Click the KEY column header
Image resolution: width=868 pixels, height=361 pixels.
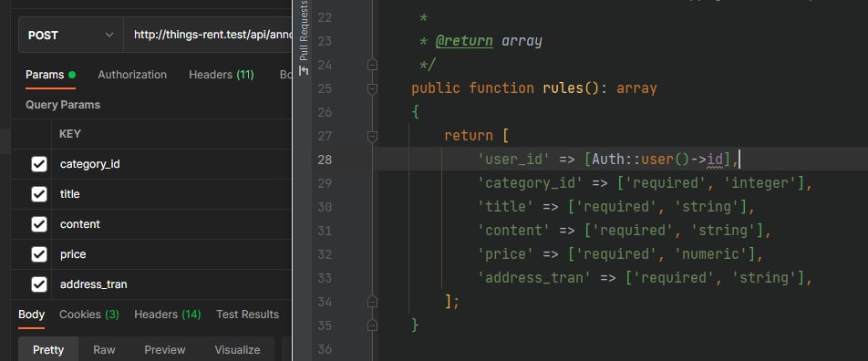tap(70, 134)
